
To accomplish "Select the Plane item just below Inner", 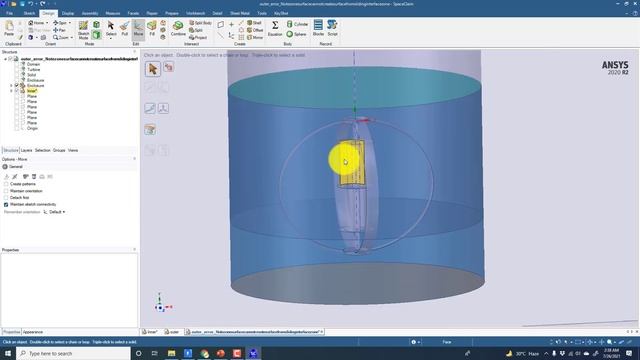I will [32, 96].
